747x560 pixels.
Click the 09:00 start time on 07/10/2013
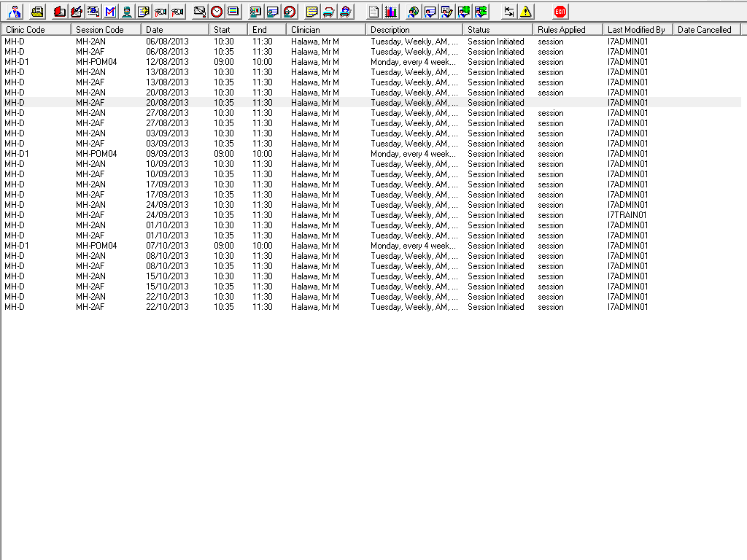pyautogui.click(x=223, y=246)
